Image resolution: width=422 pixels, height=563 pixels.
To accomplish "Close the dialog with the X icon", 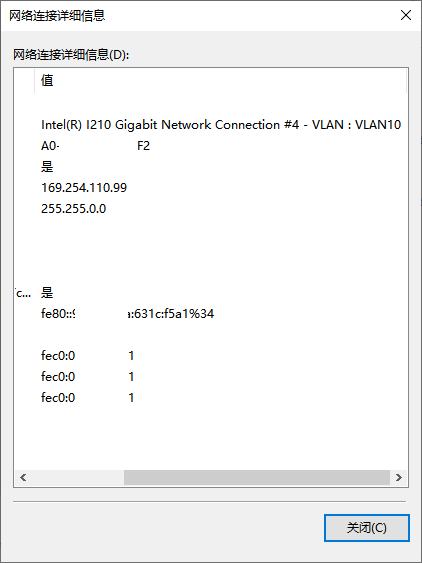I will [x=406, y=15].
